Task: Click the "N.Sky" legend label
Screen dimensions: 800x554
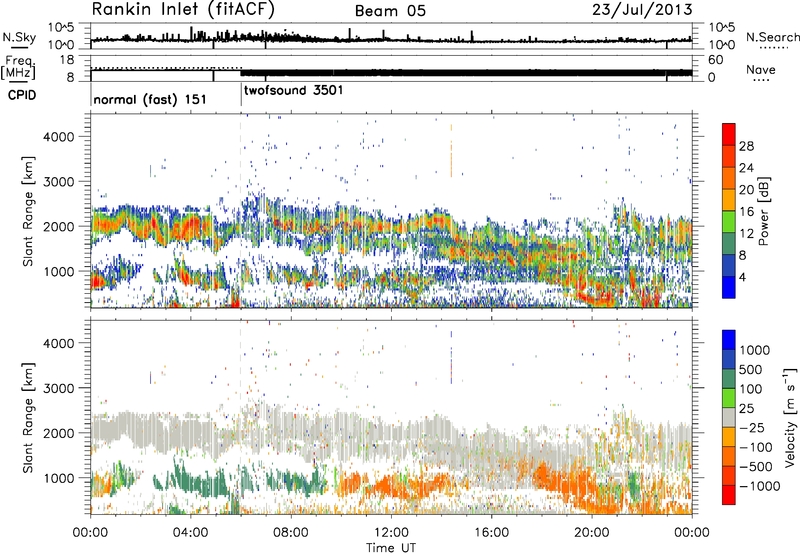Action: click(19, 37)
